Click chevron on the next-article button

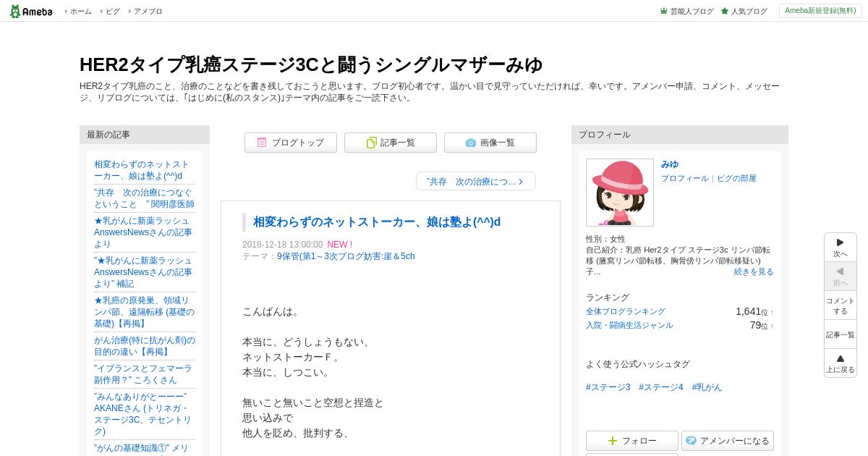(x=521, y=182)
